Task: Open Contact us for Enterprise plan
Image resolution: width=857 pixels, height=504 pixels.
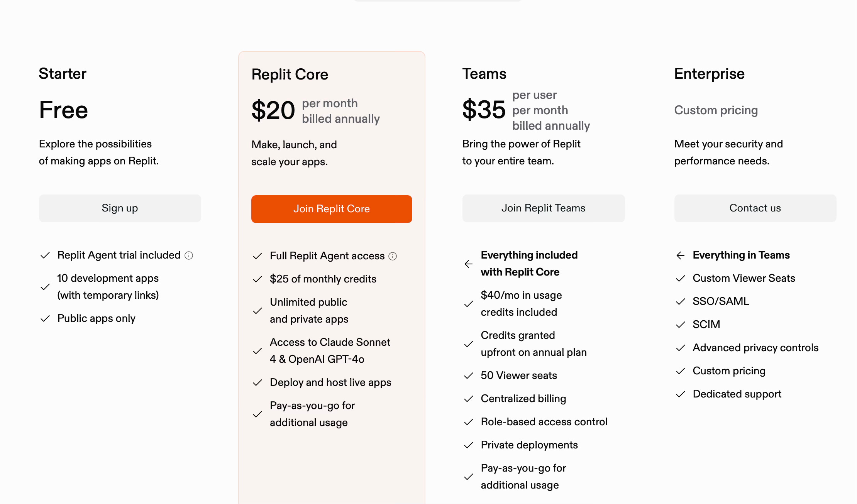Action: point(755,208)
